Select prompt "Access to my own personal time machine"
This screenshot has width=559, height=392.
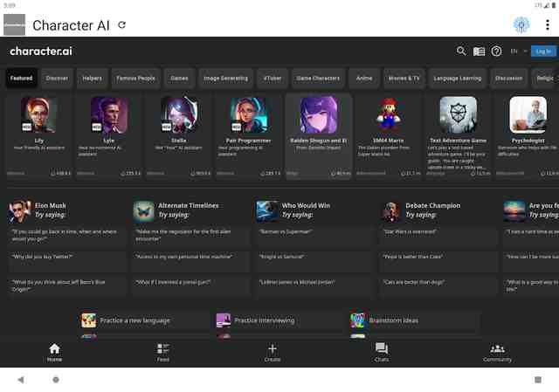[x=190, y=261]
